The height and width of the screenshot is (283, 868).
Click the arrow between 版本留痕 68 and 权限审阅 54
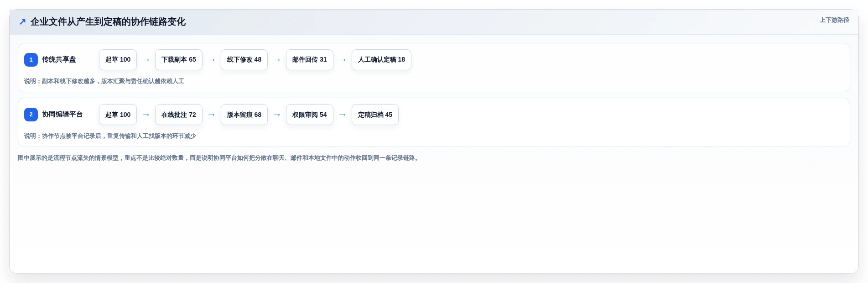pyautogui.click(x=277, y=115)
